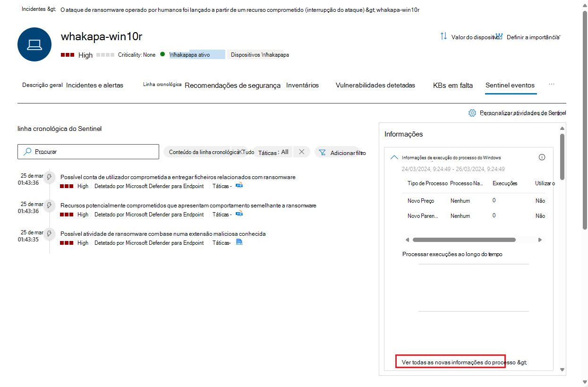Go to Recomendações de segurança tab
The image size is (588, 387).
pyautogui.click(x=232, y=86)
